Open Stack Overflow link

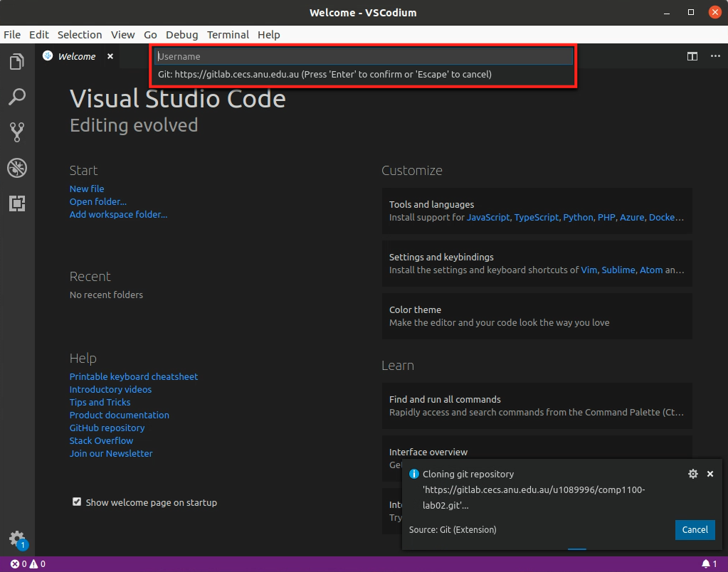101,440
